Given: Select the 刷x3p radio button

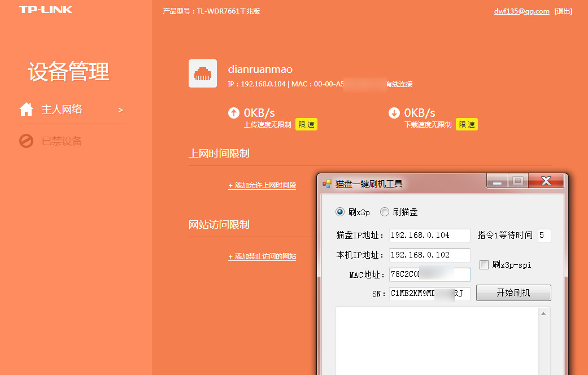Looking at the screenshot, I should [340, 212].
